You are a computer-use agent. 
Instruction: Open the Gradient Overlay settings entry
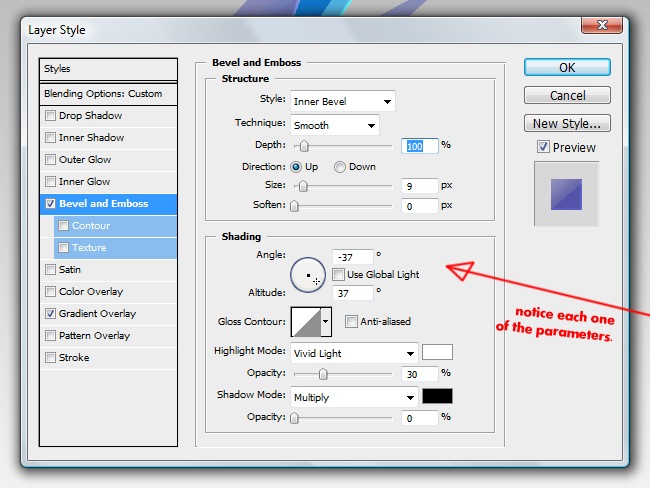pos(97,314)
